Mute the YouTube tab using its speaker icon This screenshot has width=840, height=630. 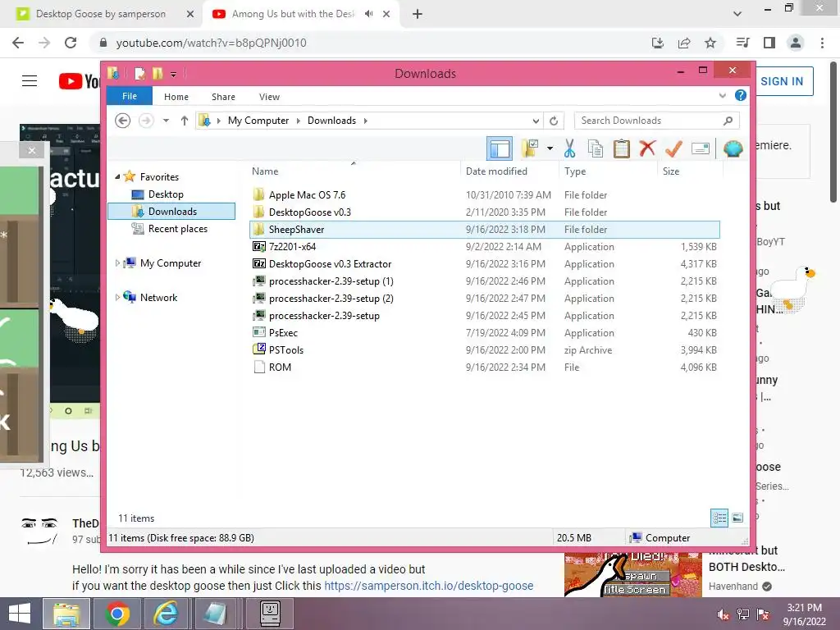point(368,14)
